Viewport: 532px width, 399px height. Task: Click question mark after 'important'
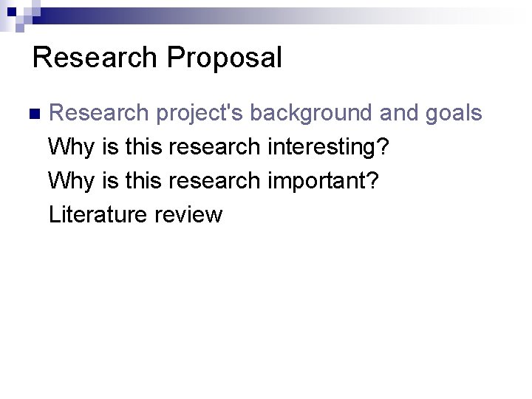372,180
